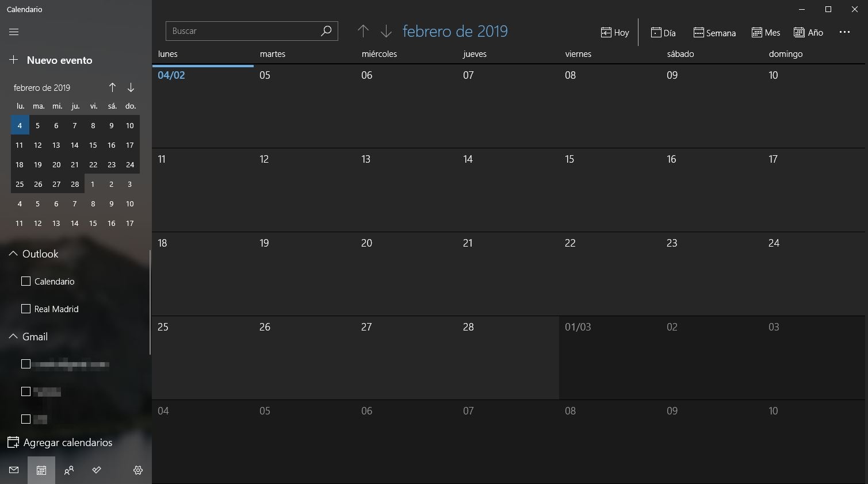868x484 pixels.
Task: Open the To Do checkmark icon
Action: (97, 470)
